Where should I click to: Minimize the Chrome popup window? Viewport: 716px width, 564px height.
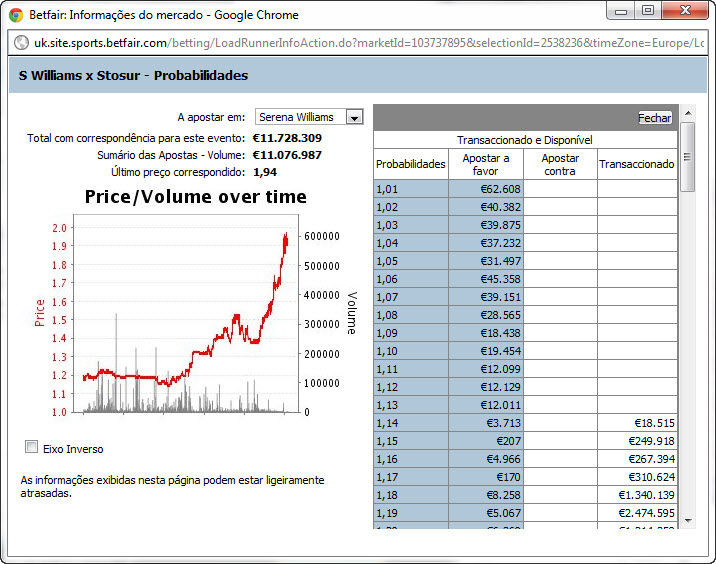pyautogui.click(x=621, y=11)
